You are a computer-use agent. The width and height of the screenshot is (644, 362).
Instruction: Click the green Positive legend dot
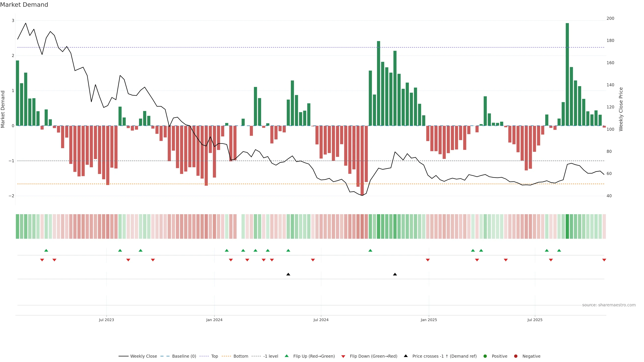click(x=485, y=356)
